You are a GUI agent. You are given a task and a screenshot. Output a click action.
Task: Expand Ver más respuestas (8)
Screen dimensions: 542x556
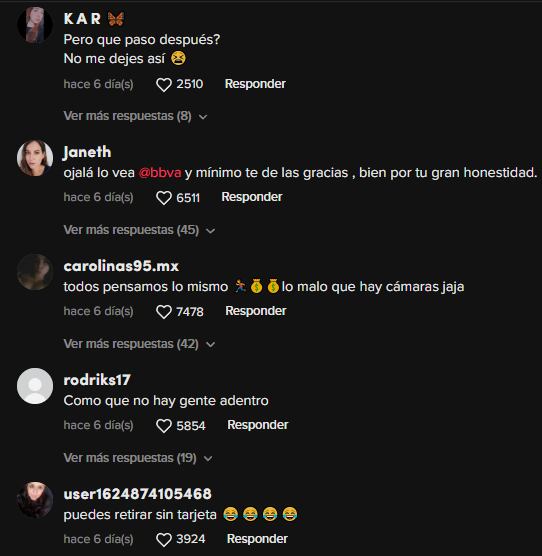(135, 116)
